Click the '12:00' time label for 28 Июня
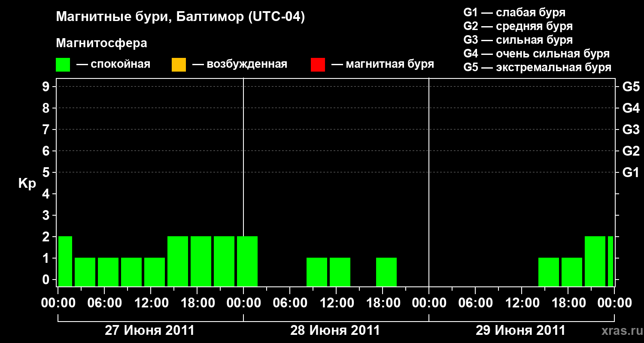 tap(336, 303)
